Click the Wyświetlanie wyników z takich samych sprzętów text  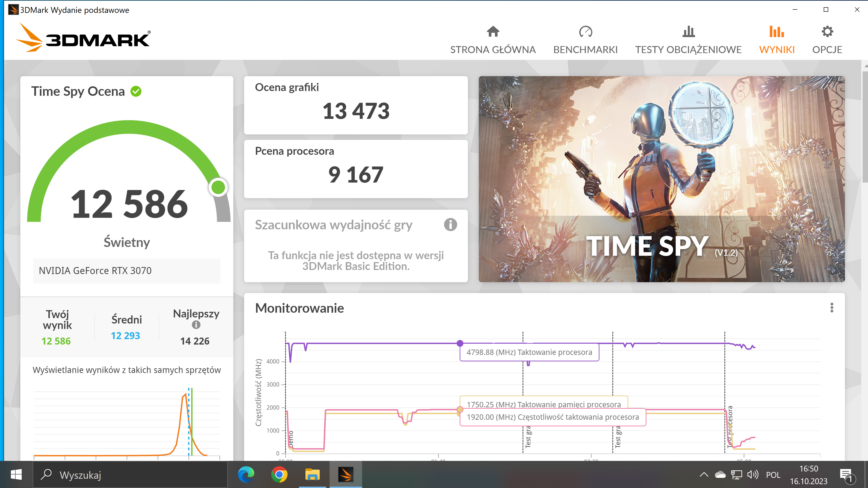[x=127, y=370]
